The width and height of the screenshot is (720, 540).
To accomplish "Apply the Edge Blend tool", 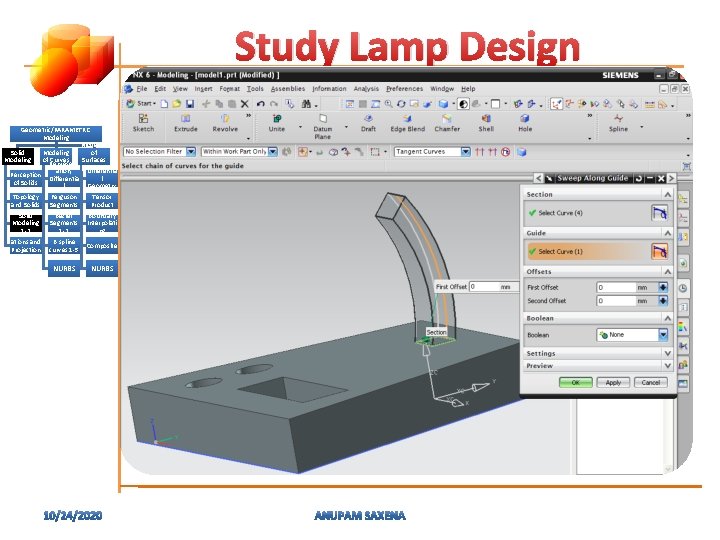I will click(407, 123).
